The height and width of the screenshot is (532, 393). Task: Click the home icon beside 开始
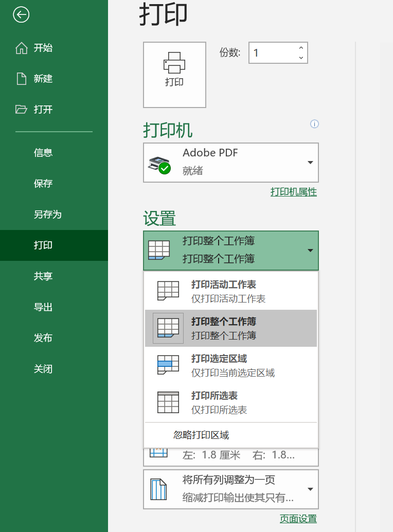pyautogui.click(x=22, y=48)
